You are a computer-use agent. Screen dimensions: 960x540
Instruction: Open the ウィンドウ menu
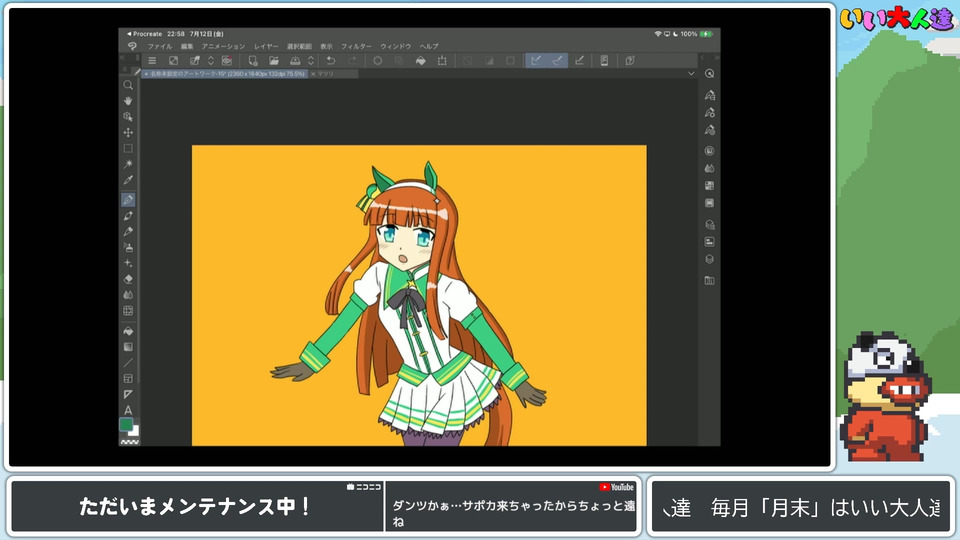tap(396, 47)
